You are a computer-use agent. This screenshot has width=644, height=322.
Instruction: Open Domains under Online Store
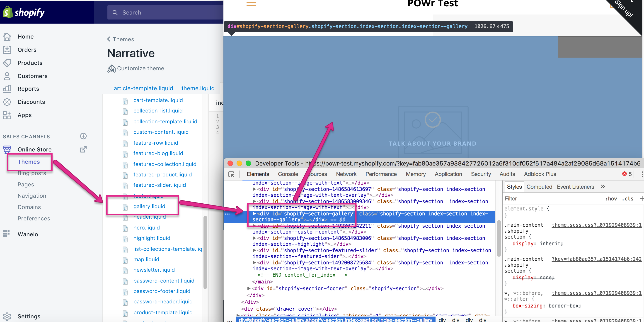point(29,207)
